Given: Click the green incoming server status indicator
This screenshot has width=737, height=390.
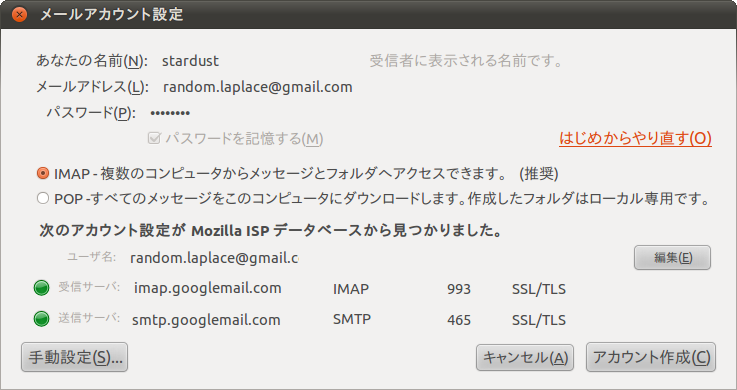Looking at the screenshot, I should pyautogui.click(x=41, y=288).
